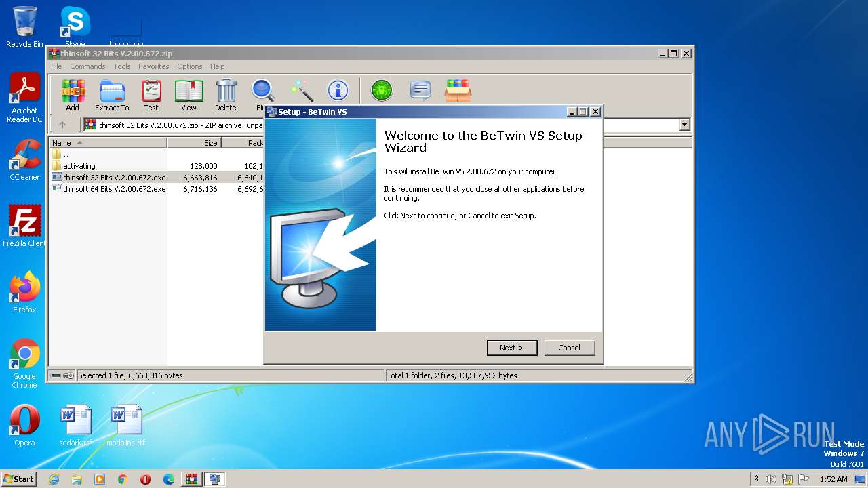The image size is (868, 488).
Task: Open the Options menu
Action: coord(190,66)
